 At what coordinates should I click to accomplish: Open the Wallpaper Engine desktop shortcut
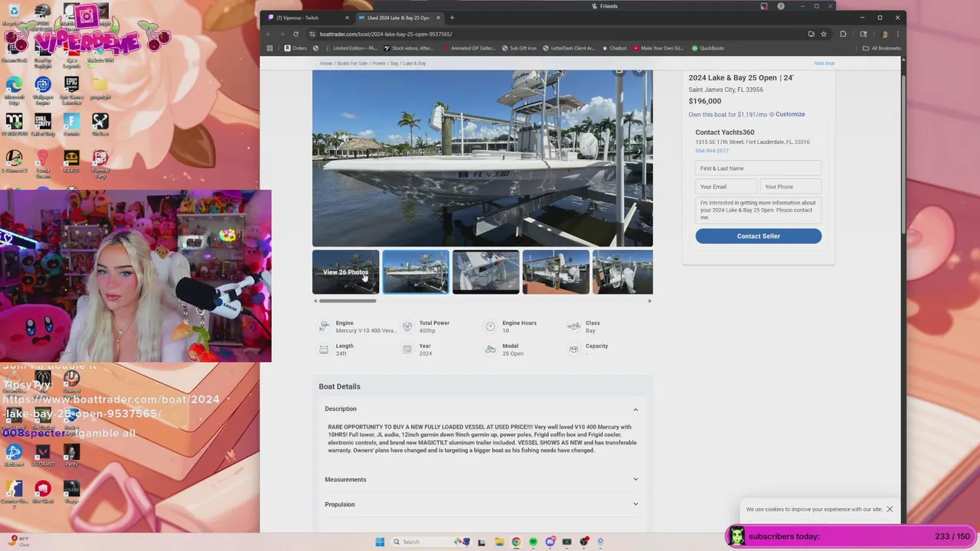(x=43, y=89)
